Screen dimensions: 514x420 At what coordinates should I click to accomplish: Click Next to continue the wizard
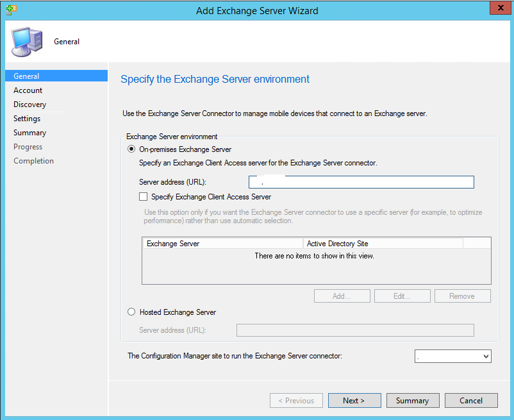354,400
